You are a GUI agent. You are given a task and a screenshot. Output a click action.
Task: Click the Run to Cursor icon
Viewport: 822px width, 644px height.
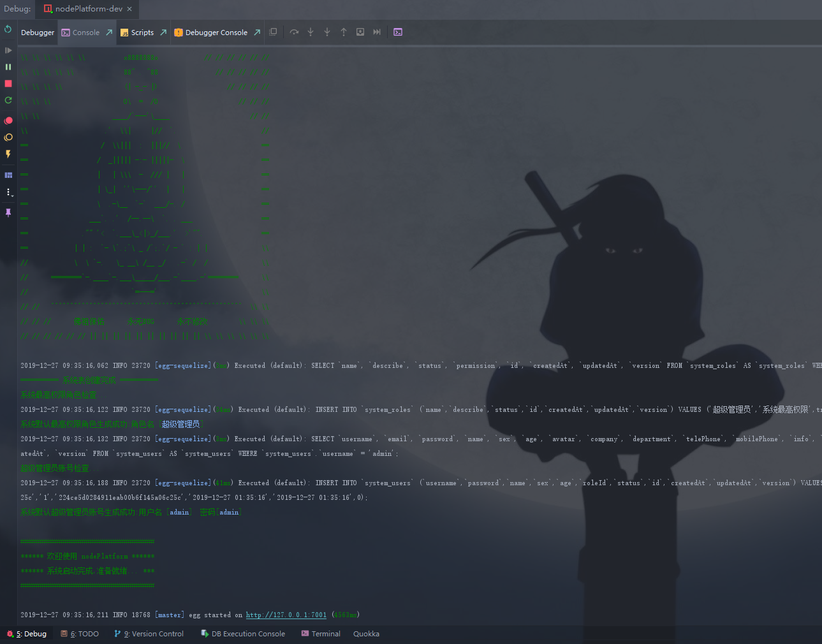pyautogui.click(x=377, y=32)
